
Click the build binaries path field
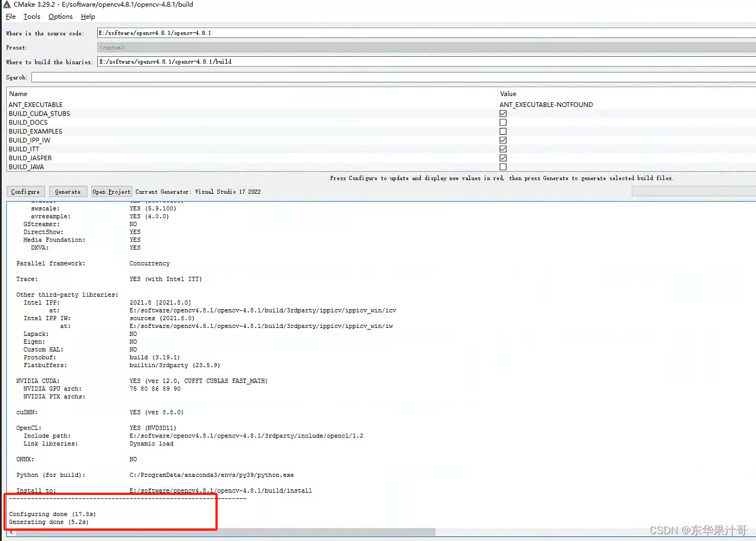[426, 61]
